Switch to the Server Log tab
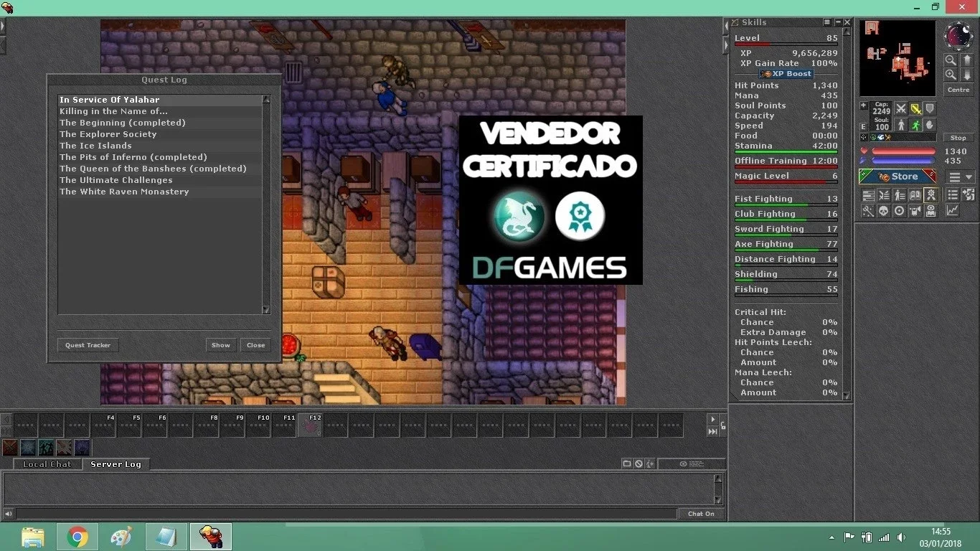This screenshot has width=980, height=551. click(x=116, y=464)
